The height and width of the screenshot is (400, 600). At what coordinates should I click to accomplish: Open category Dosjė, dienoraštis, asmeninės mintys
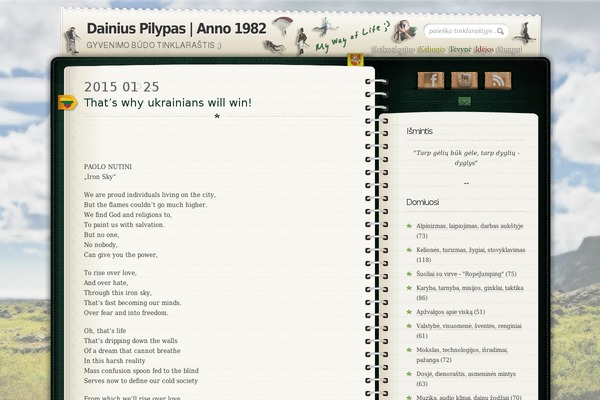point(466,379)
